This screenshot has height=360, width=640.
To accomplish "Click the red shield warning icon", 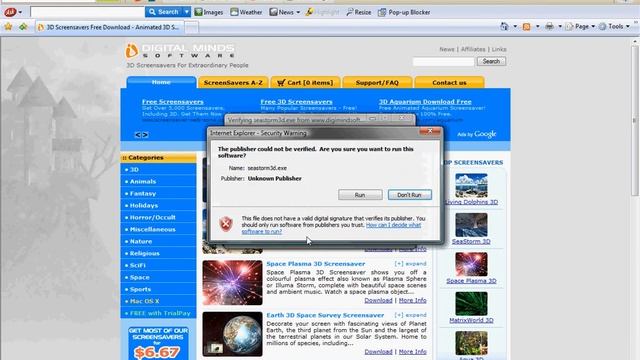I will tap(226, 224).
